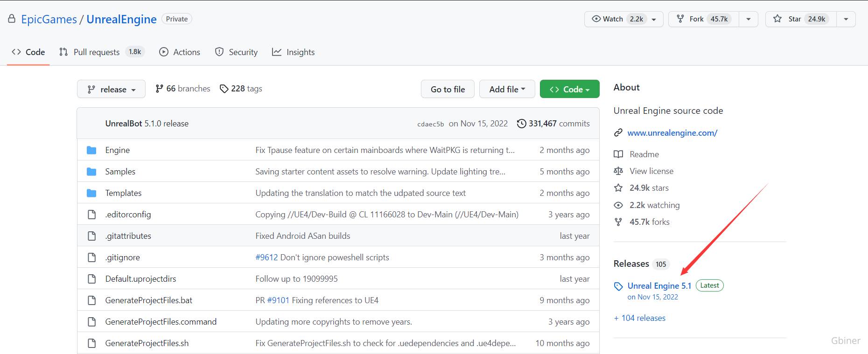Image resolution: width=868 pixels, height=354 pixels.
Task: Click the Readme book icon
Action: tap(618, 154)
